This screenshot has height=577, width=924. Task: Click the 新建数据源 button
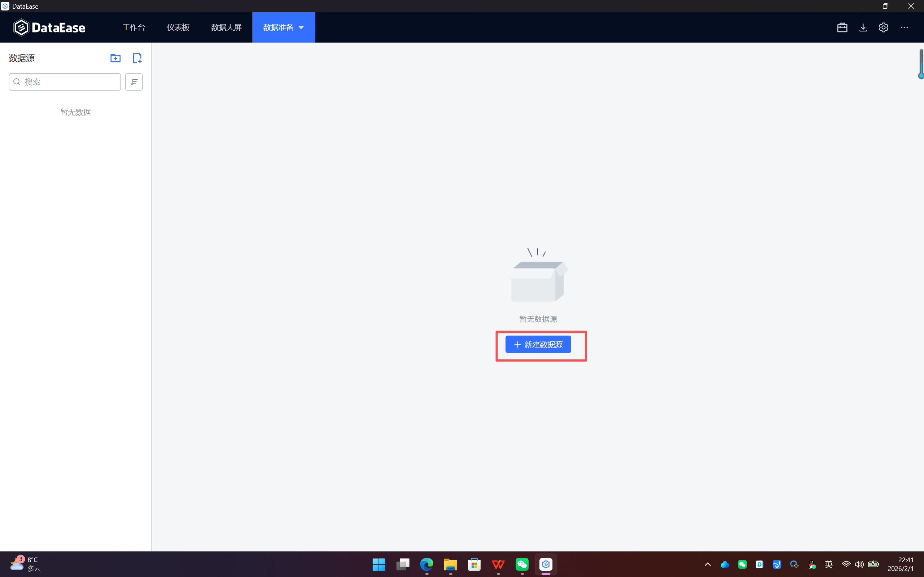click(538, 344)
